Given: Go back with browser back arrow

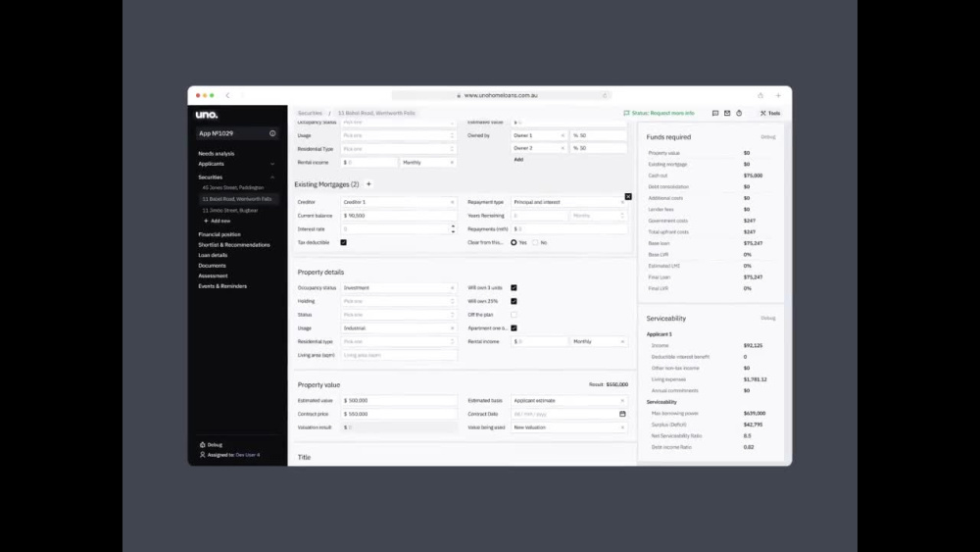Looking at the screenshot, I should [227, 96].
